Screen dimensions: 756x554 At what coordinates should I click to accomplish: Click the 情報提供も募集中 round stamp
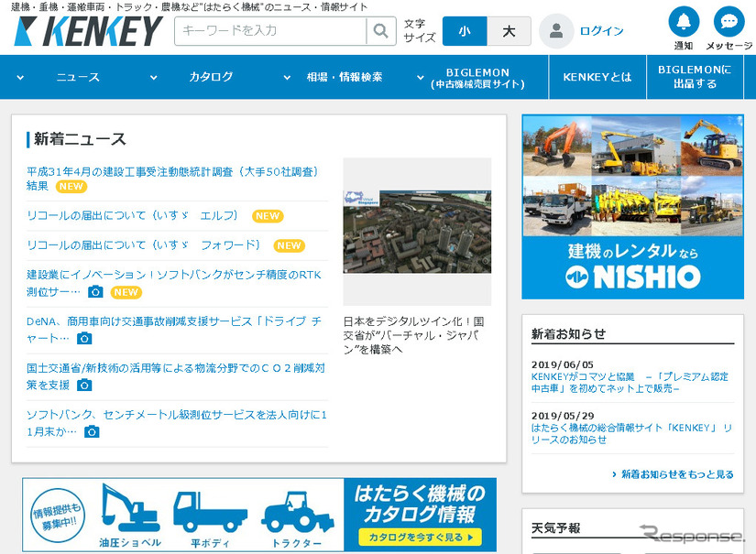(x=58, y=516)
